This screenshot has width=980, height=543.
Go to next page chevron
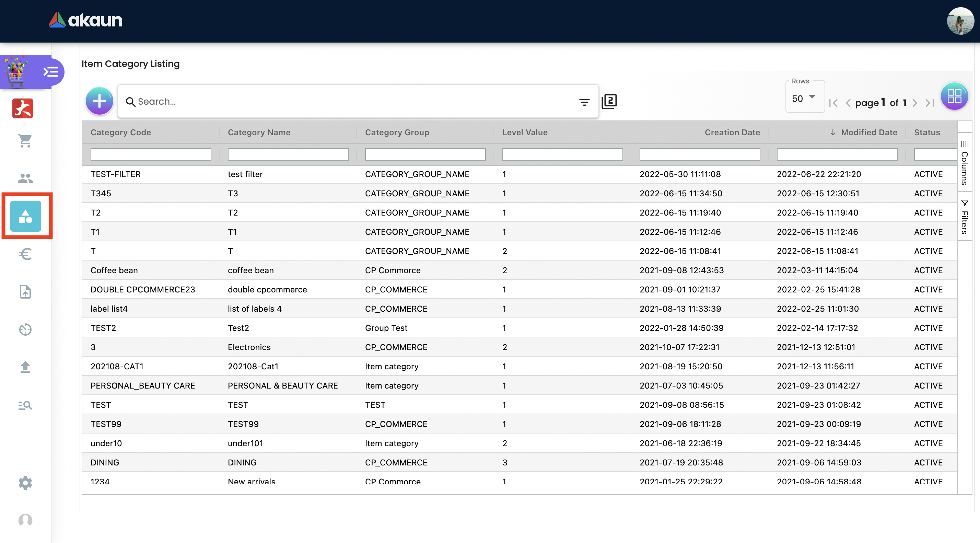(x=915, y=103)
